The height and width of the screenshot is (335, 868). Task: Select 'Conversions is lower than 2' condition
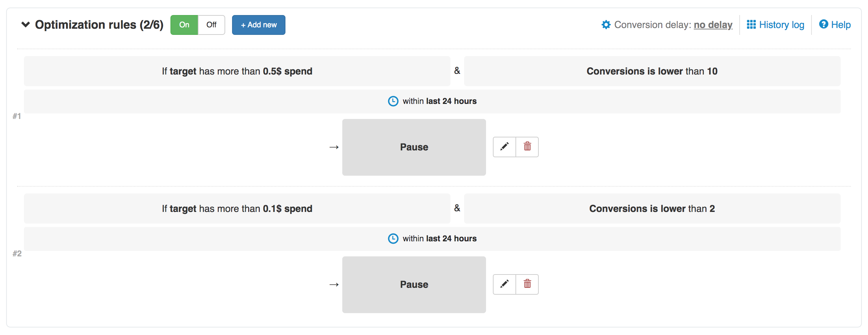652,209
